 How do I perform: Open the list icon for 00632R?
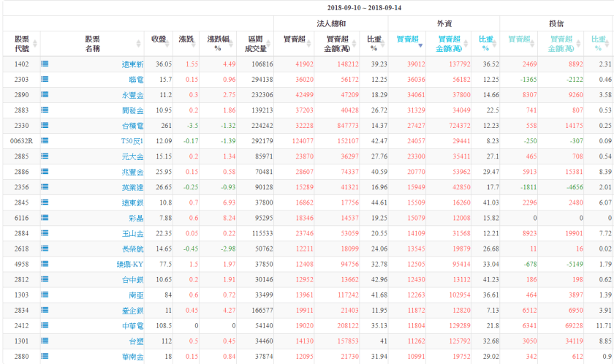pos(45,141)
